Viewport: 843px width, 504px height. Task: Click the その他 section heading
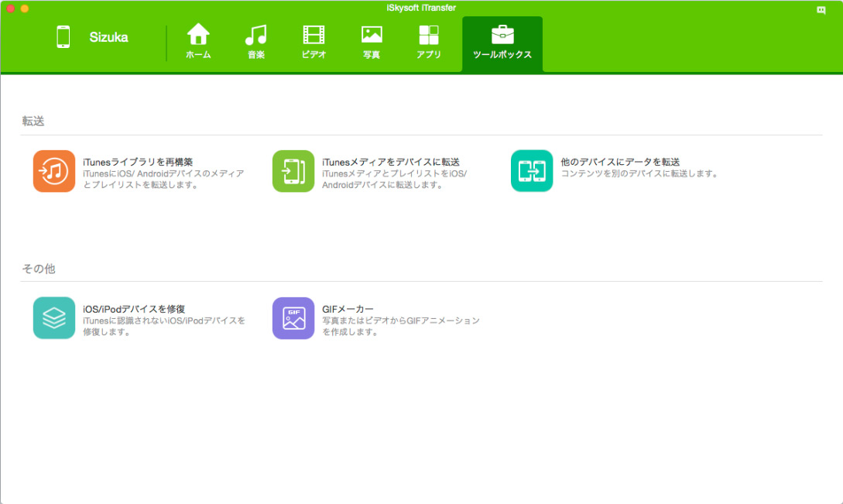click(38, 269)
